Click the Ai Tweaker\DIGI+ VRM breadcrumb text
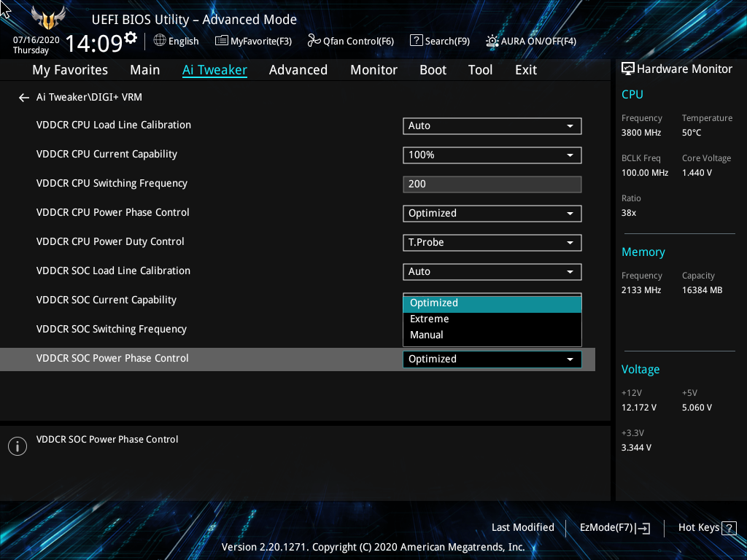747x560 pixels. (89, 97)
